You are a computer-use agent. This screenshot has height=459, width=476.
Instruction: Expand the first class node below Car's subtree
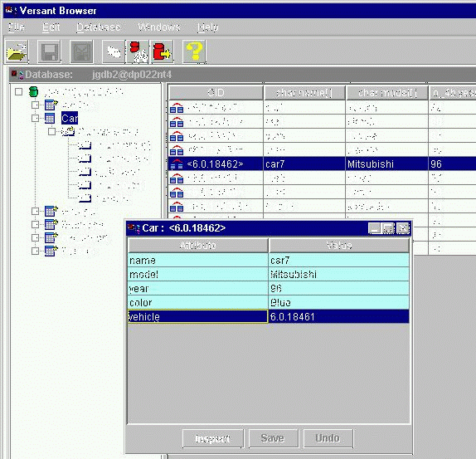click(35, 211)
